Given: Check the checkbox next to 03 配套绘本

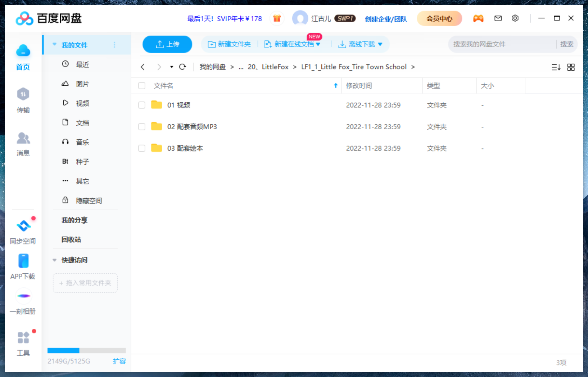Looking at the screenshot, I should [141, 148].
